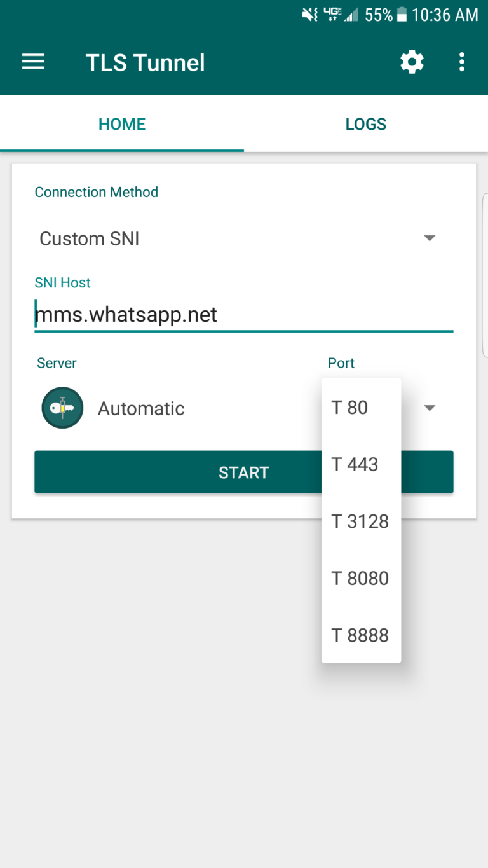Tap the 4G signal indicator
The width and height of the screenshot is (488, 868).
[332, 15]
